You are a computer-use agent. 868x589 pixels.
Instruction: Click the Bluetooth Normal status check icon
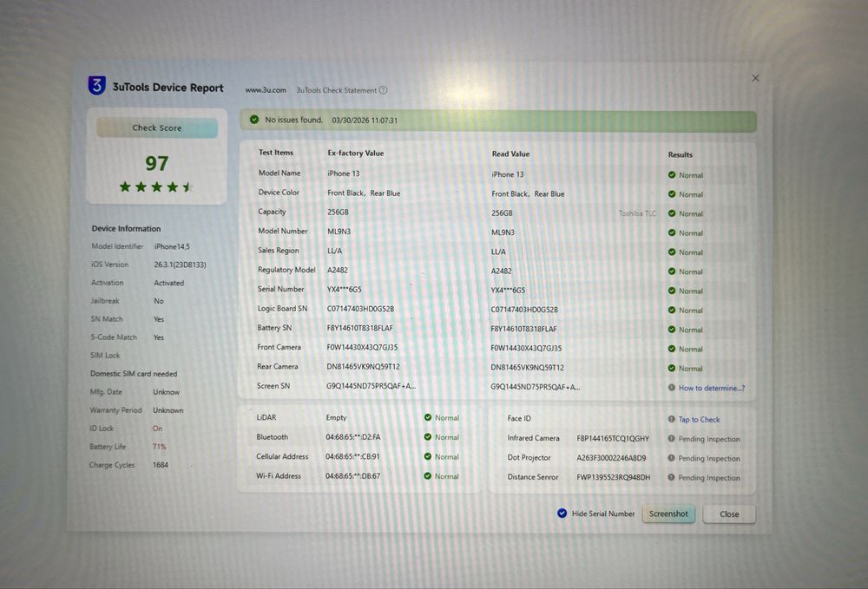(428, 437)
